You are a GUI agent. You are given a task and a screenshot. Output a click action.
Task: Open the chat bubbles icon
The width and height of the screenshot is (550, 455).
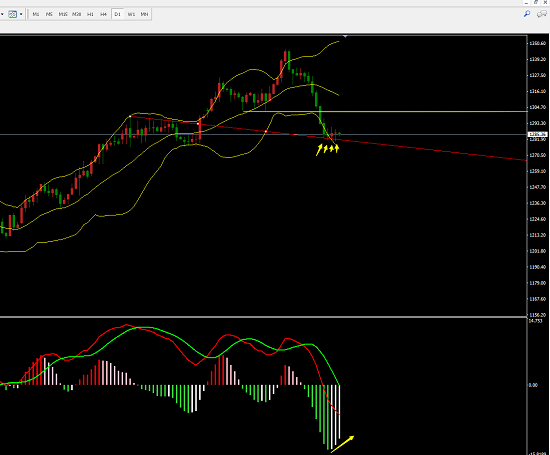coord(542,14)
